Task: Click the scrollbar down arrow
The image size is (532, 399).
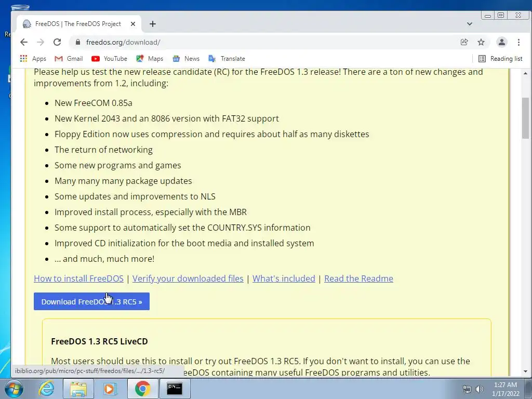Action: (x=525, y=371)
